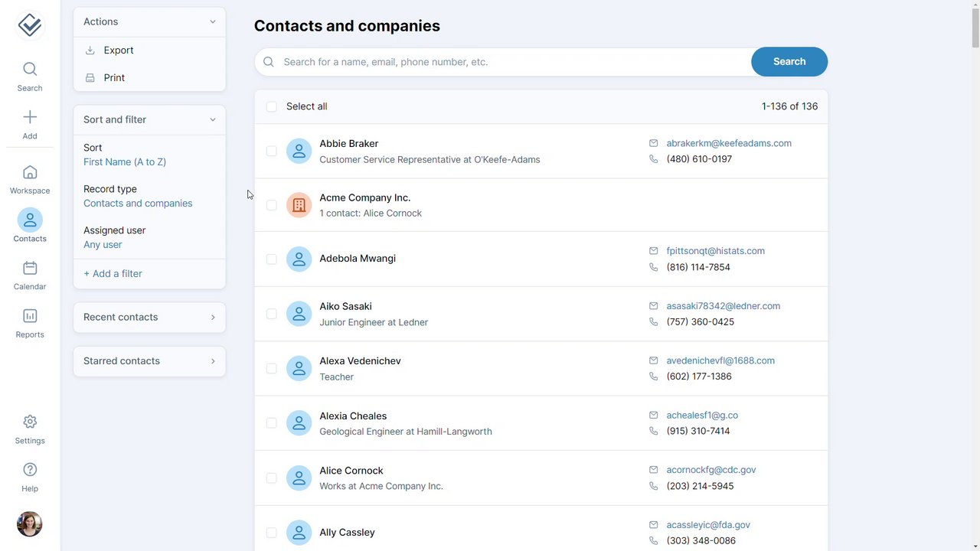
Task: Click the Acme Company Inc. building icon
Action: 299,205
